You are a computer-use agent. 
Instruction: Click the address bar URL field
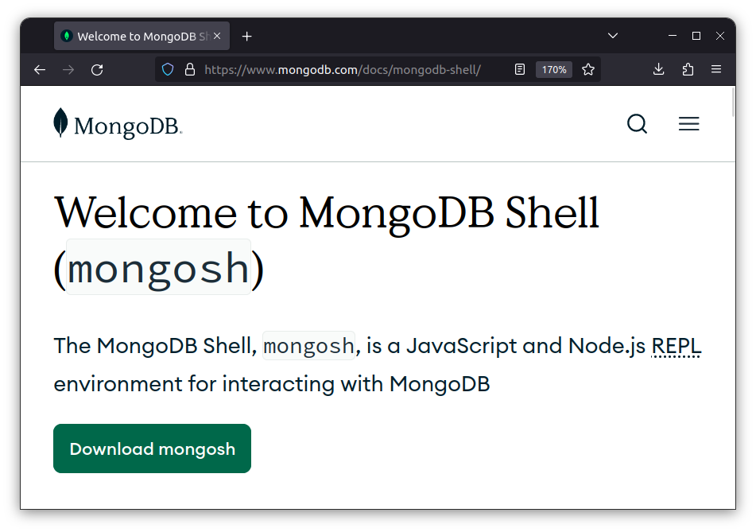coord(342,70)
